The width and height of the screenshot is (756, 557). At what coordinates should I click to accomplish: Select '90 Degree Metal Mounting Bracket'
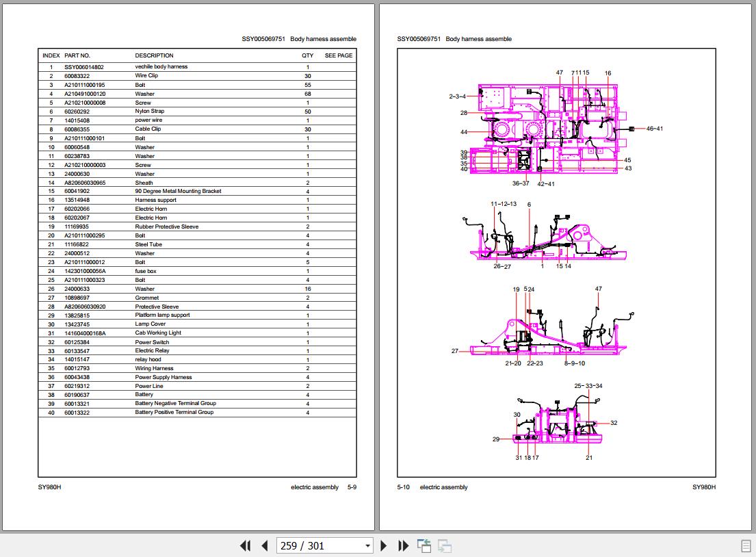tap(178, 192)
